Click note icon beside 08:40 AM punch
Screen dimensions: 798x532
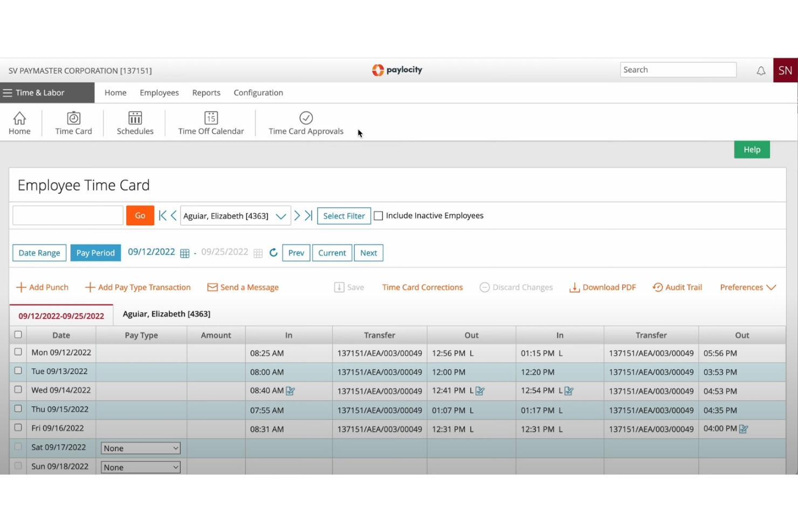pos(291,391)
